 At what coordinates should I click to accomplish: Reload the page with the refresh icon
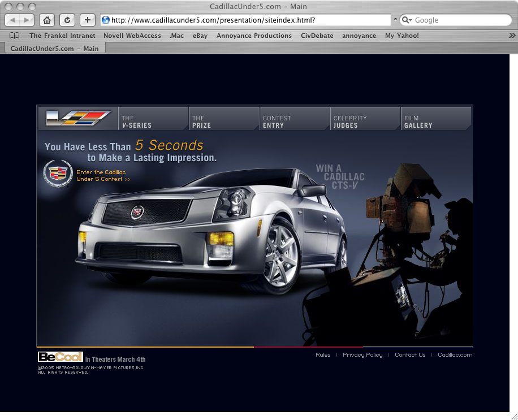pos(67,20)
